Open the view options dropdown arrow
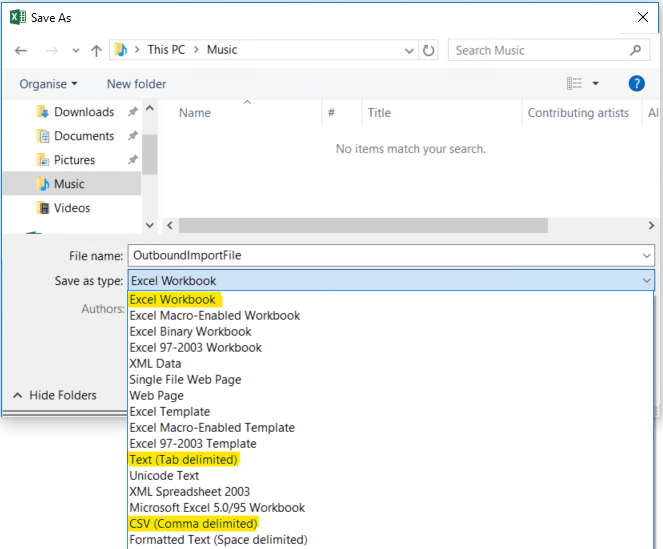663x549 pixels. 595,83
